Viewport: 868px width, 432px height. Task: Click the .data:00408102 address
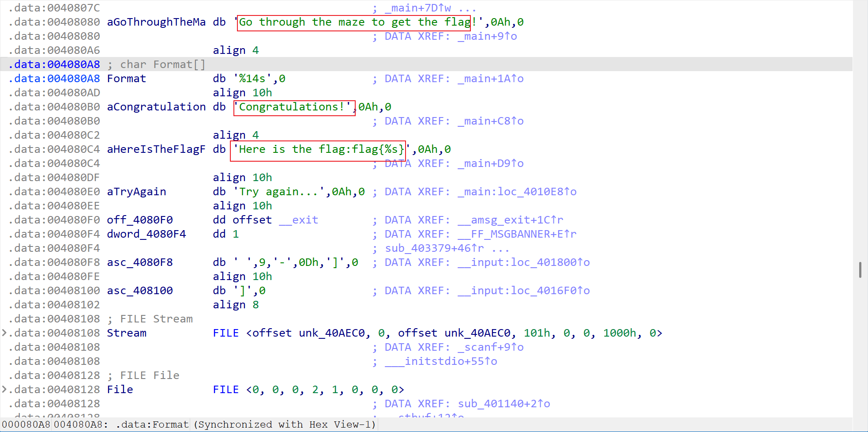coord(54,305)
